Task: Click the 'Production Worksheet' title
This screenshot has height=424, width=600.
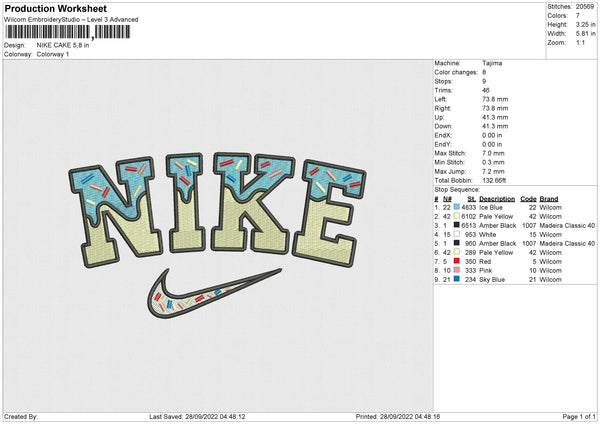Action: click(x=55, y=8)
